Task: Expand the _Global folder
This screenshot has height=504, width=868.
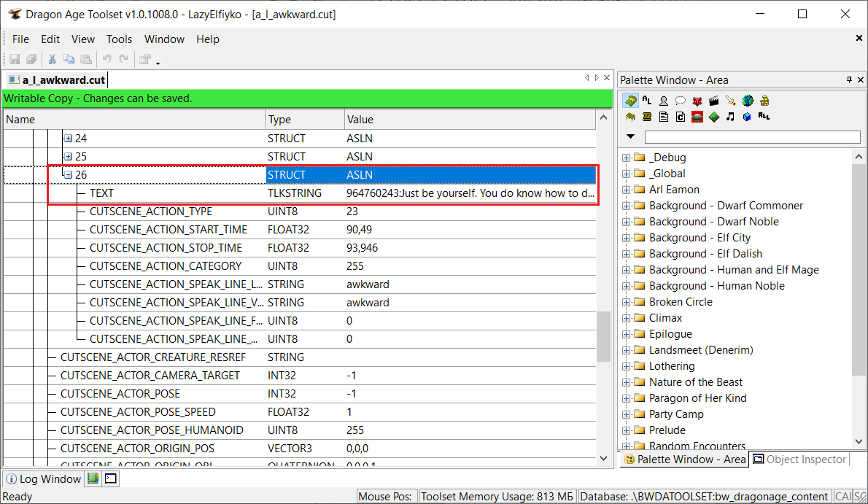Action: click(x=626, y=174)
